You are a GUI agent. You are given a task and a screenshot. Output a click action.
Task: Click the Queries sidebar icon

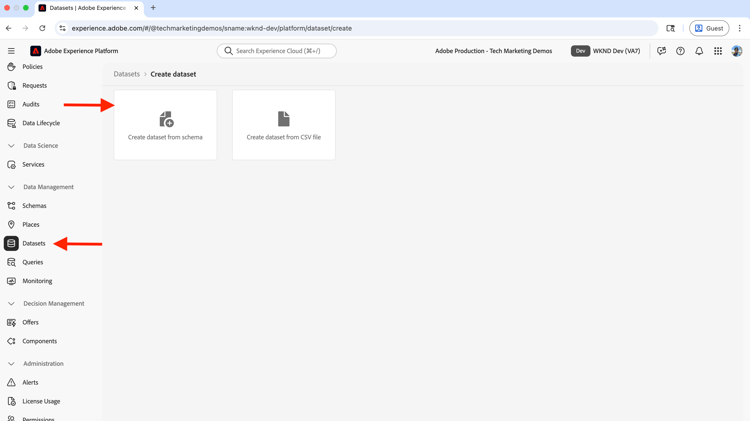coord(11,262)
